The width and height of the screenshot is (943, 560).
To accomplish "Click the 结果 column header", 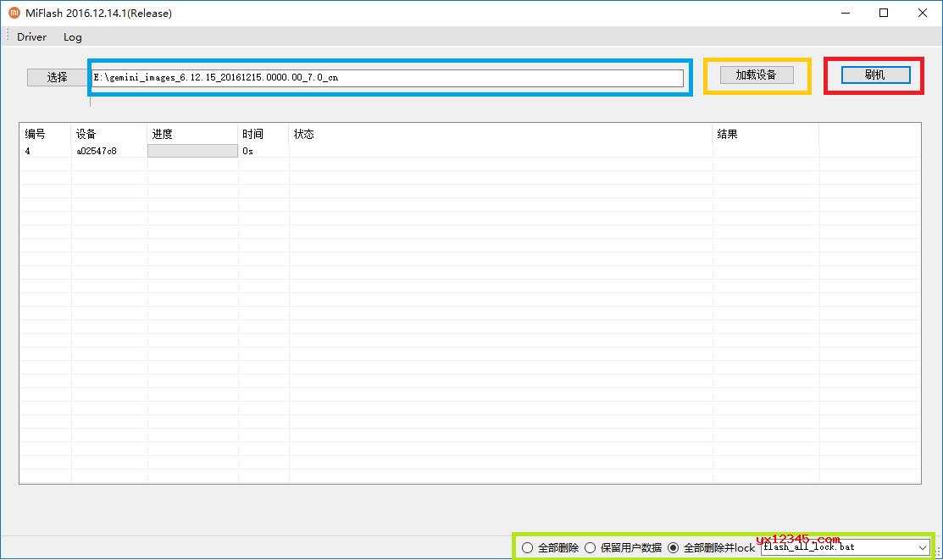I will coord(766,134).
